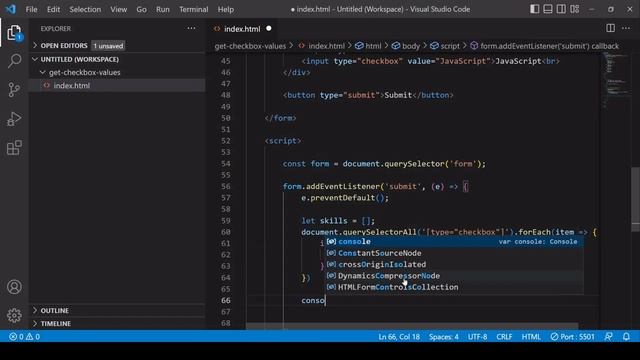The width and height of the screenshot is (640, 360).
Task: Open the Extensions view
Action: click(x=14, y=148)
